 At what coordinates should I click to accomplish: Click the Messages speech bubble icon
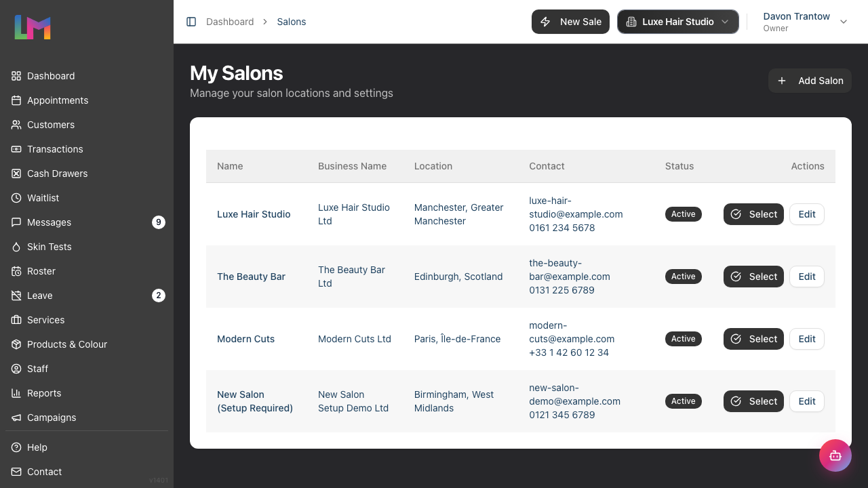(16, 222)
